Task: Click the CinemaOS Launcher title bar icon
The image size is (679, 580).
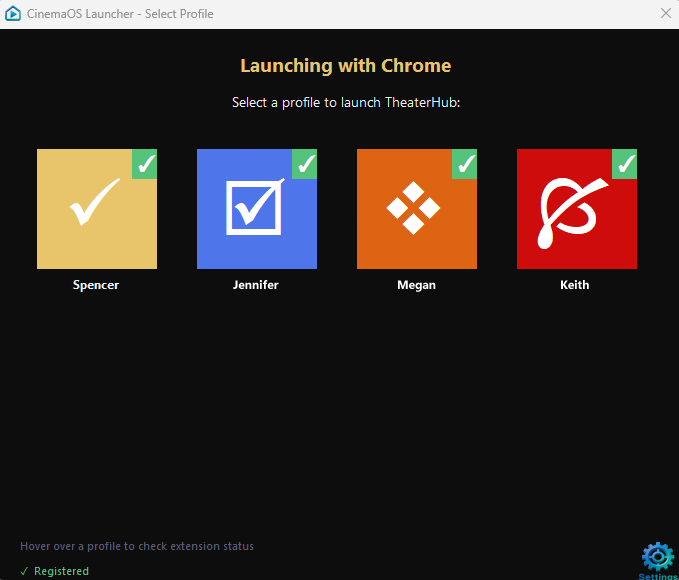Action: click(x=13, y=14)
